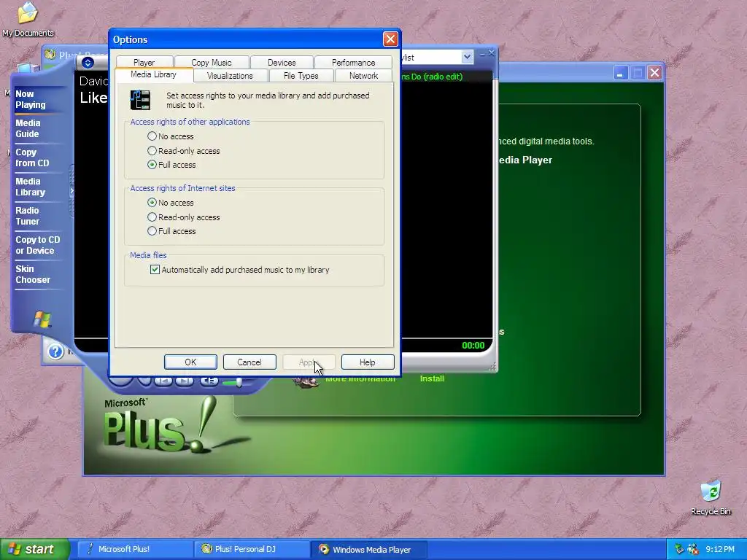Image resolution: width=747 pixels, height=560 pixels.
Task: Click the volume slider in Media Player
Action: pyautogui.click(x=239, y=382)
